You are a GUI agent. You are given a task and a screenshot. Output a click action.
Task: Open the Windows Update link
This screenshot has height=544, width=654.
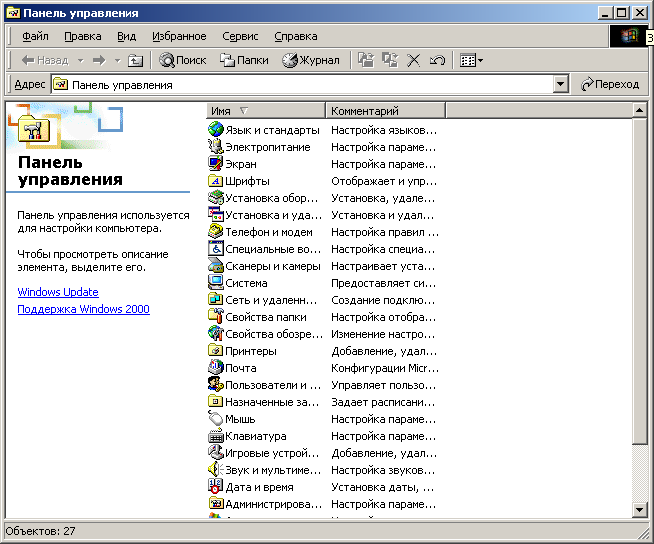tap(58, 292)
